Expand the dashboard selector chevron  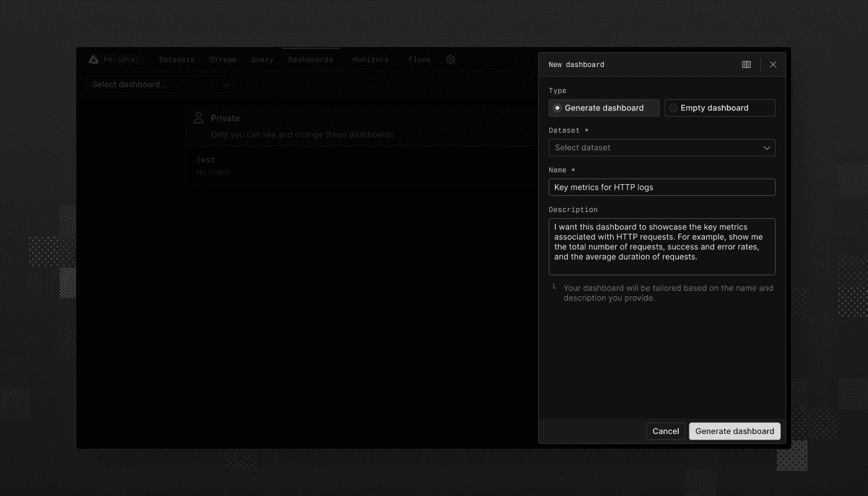tap(228, 84)
